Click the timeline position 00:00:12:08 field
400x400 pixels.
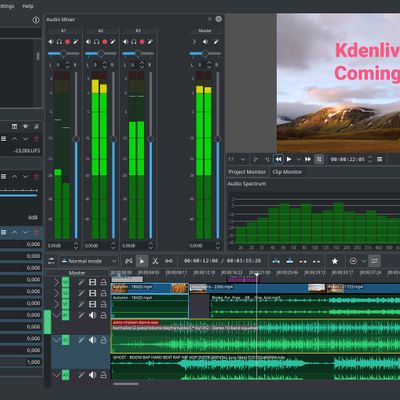201,261
